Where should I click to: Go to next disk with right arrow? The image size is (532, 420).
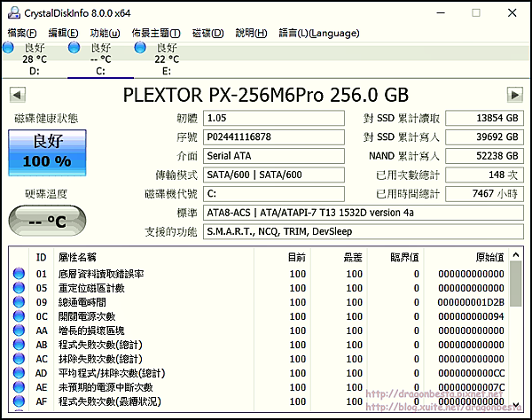(514, 95)
